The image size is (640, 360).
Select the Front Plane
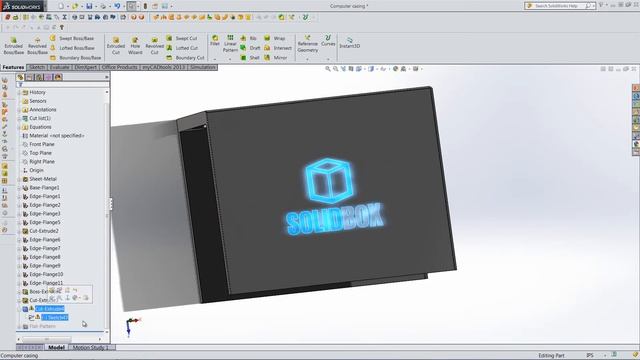42,144
